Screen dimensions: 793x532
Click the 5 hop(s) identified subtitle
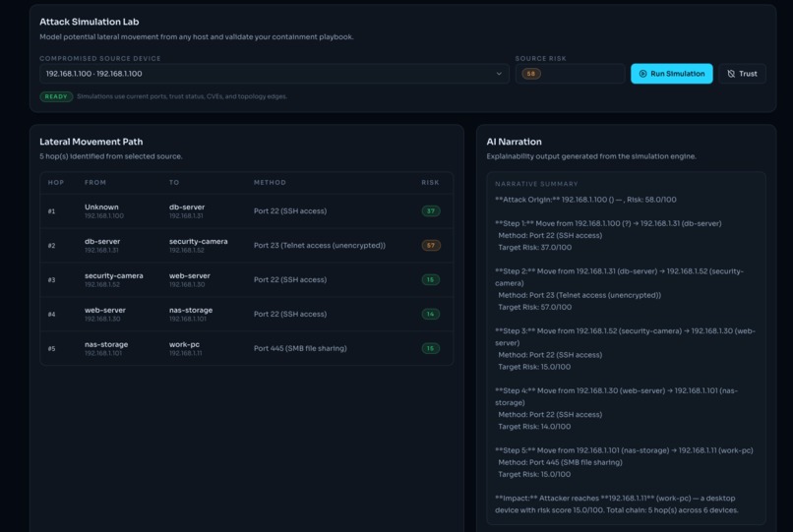[111, 156]
